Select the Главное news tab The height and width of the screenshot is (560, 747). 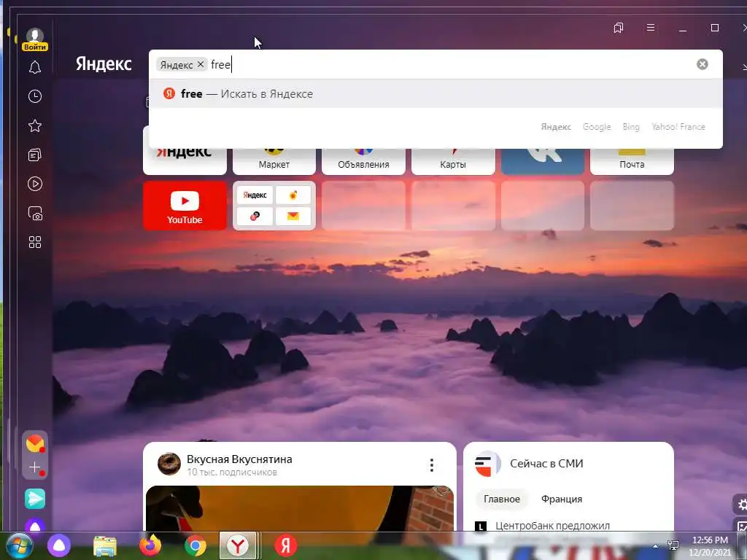coord(502,499)
